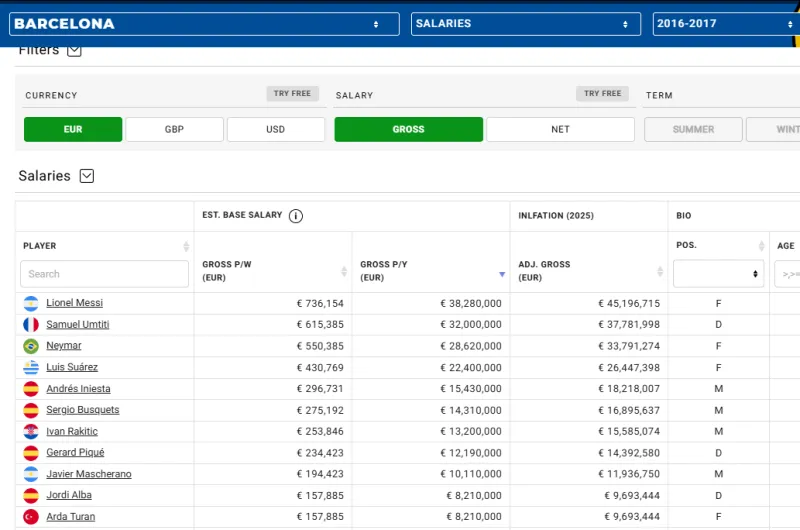Focus the player Search field

pyautogui.click(x=105, y=274)
